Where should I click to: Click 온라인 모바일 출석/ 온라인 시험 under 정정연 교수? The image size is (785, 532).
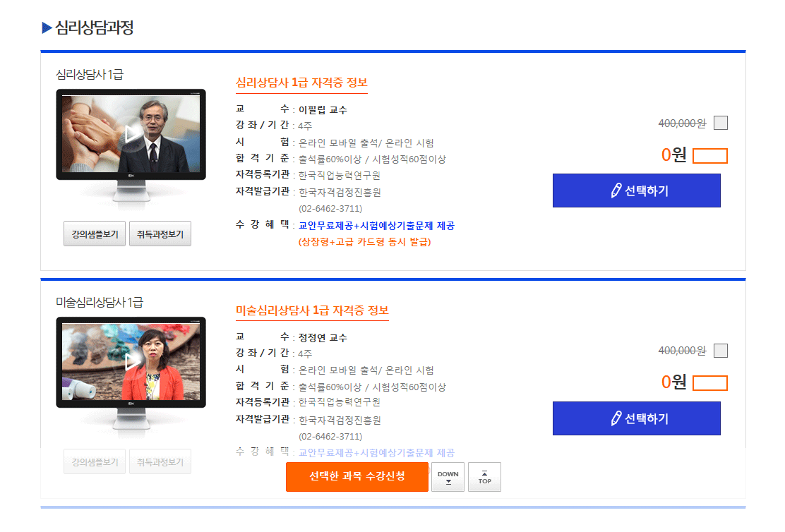point(366,370)
